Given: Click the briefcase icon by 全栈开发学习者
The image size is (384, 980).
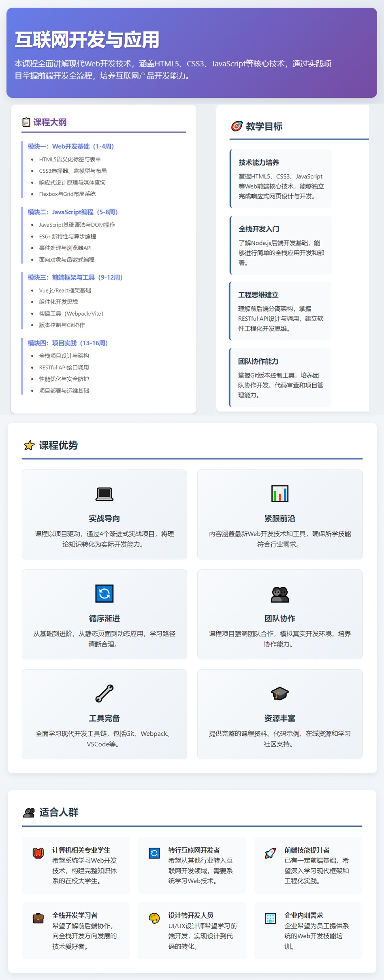Looking at the screenshot, I should [x=38, y=918].
